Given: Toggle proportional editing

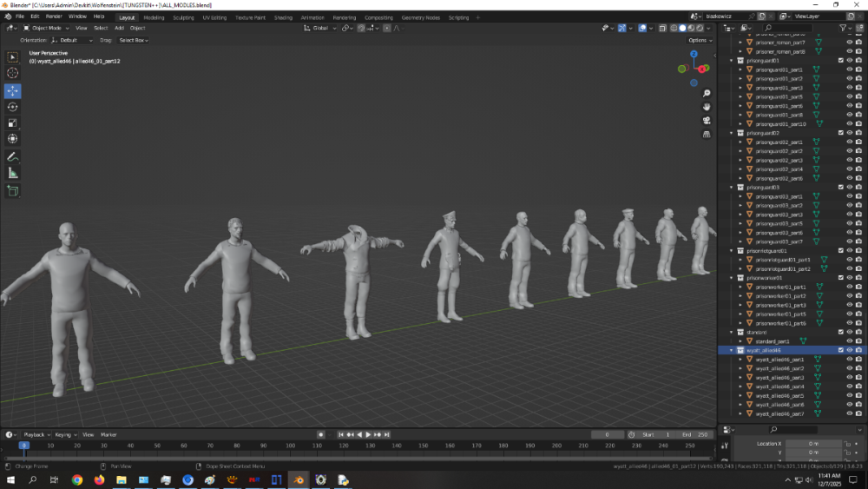Looking at the screenshot, I should coord(387,28).
